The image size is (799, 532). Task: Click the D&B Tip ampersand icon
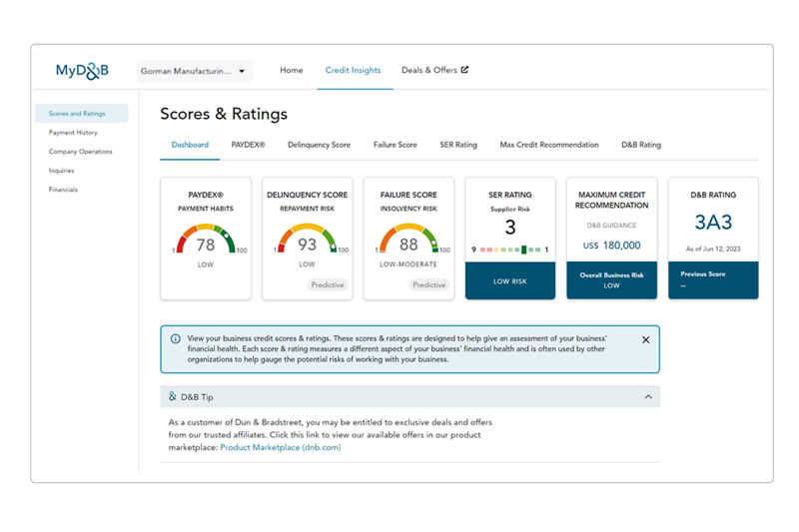[173, 397]
